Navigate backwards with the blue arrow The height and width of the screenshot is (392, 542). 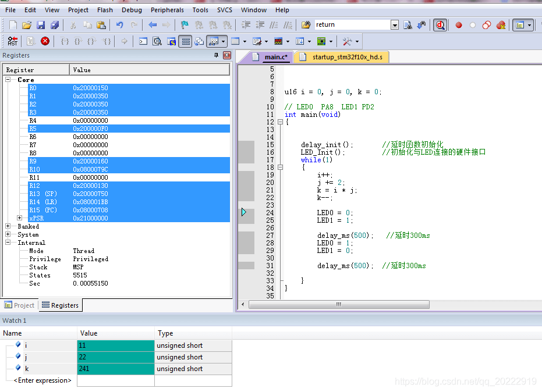tap(153, 25)
